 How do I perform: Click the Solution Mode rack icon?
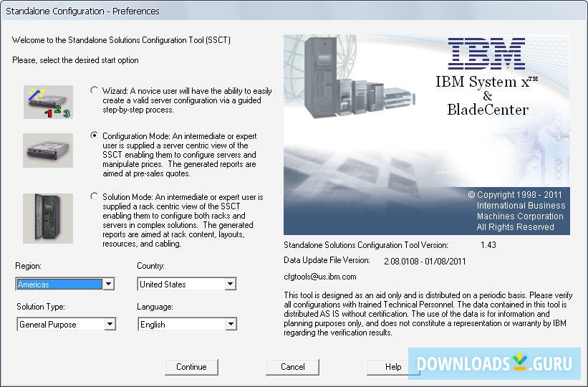click(48, 218)
